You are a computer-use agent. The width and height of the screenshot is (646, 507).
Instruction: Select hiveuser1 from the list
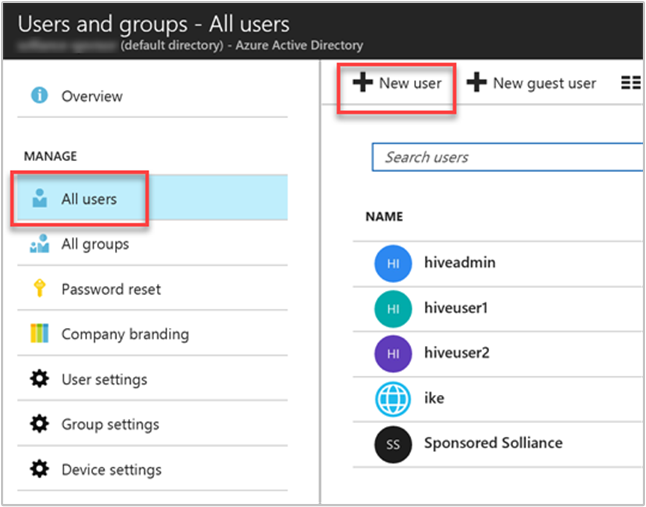pyautogui.click(x=455, y=307)
